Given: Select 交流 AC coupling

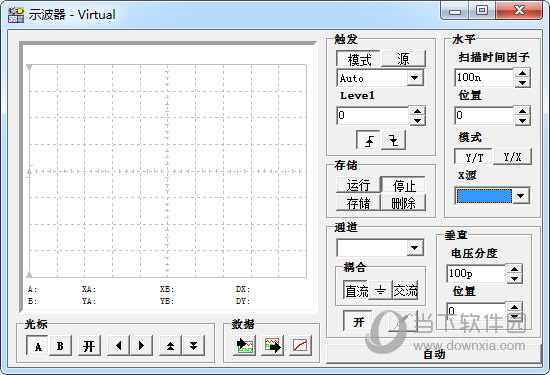Looking at the screenshot, I should click(x=405, y=290).
